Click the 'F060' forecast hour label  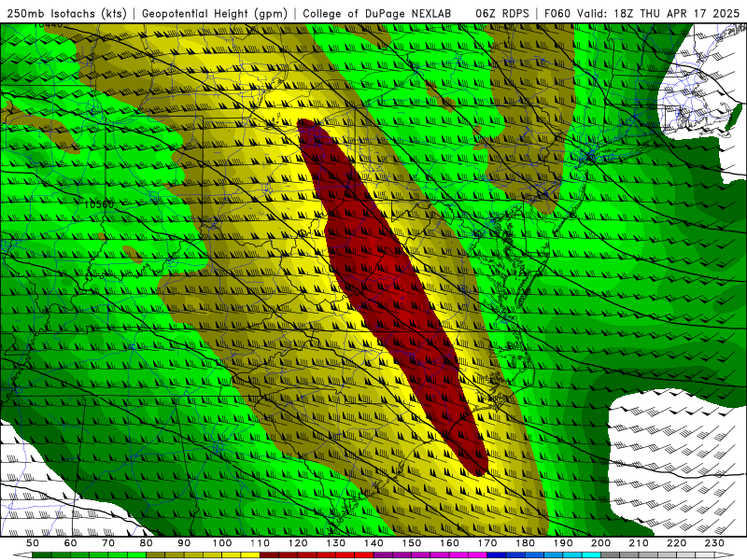click(x=557, y=13)
